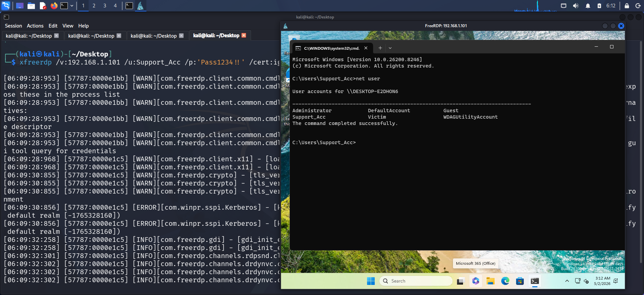Select the terminal window button in Kali panel

pos(129,6)
